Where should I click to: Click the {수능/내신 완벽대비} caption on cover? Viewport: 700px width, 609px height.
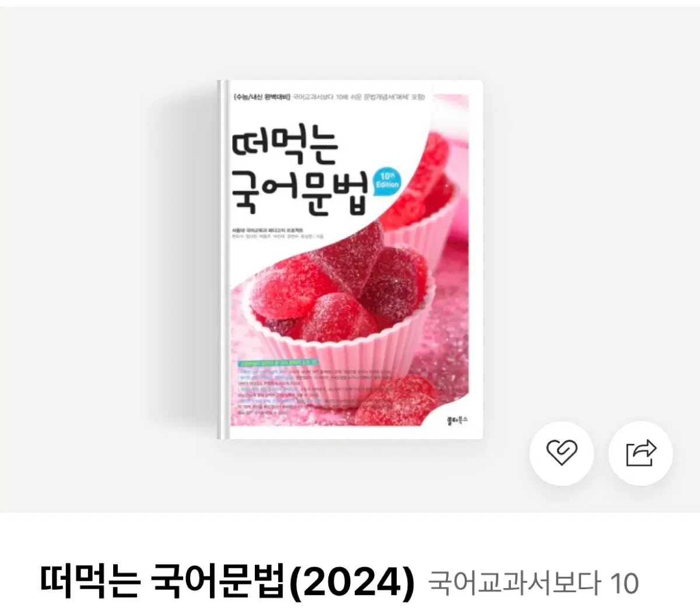(261, 96)
